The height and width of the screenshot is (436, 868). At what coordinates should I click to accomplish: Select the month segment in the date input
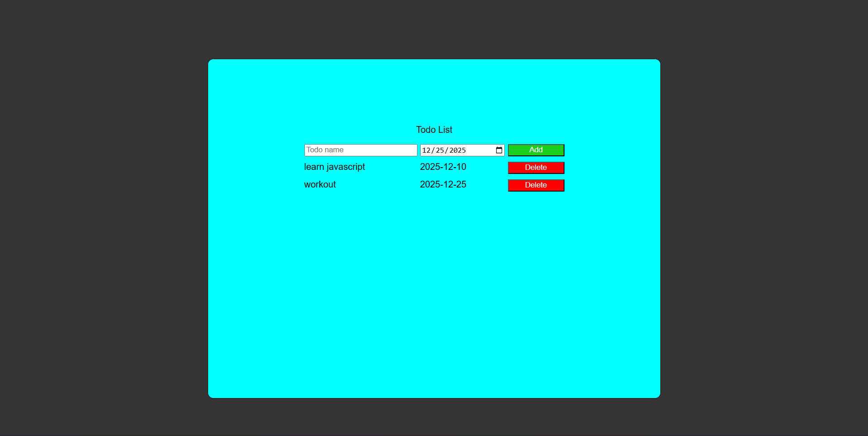tap(426, 150)
